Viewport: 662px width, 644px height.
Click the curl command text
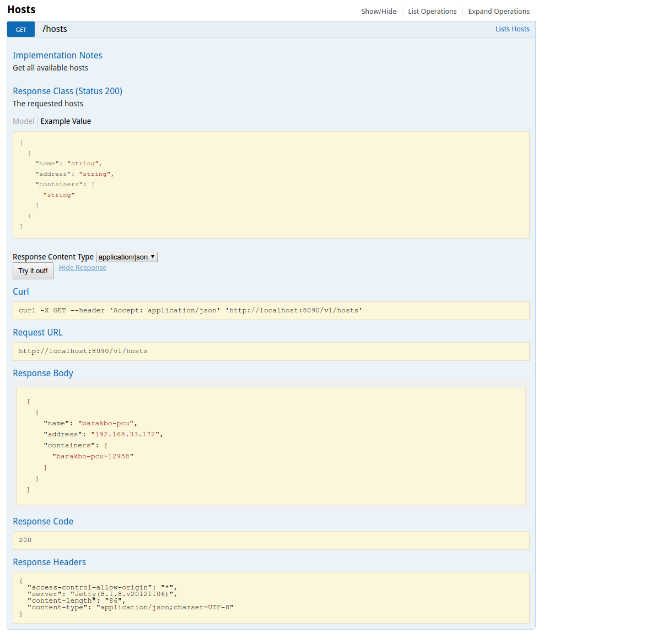(x=191, y=311)
